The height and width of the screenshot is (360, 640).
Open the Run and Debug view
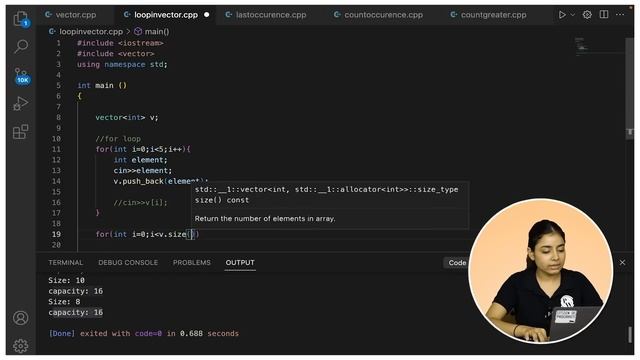[x=21, y=104]
